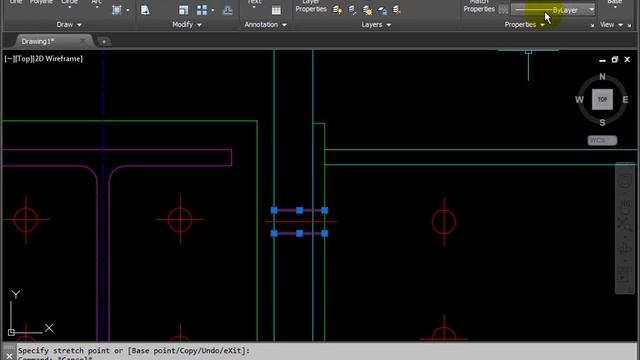The width and height of the screenshot is (640, 360).
Task: Choose the Undo command option
Action: (212, 351)
